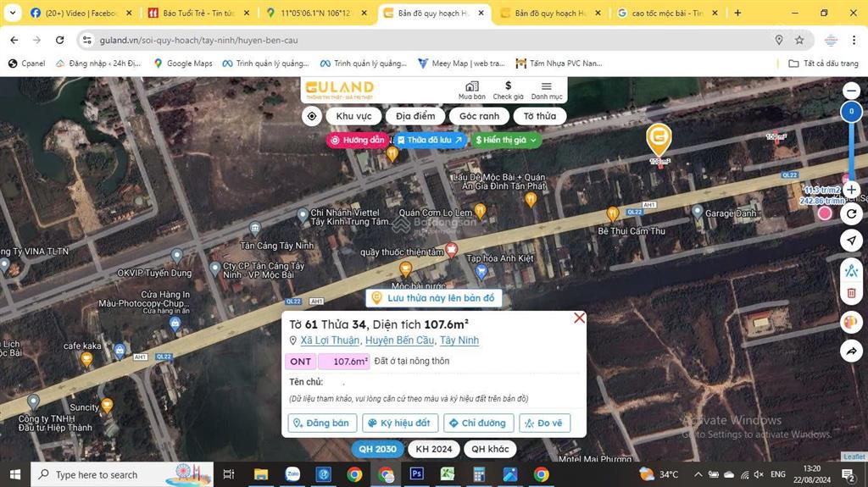Click the Góc ranh button

(x=480, y=116)
